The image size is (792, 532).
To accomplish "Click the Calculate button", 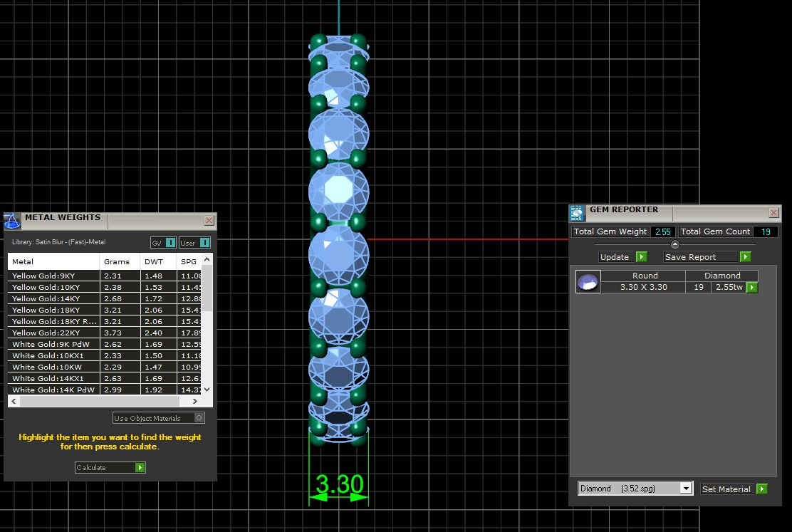I will pyautogui.click(x=110, y=467).
